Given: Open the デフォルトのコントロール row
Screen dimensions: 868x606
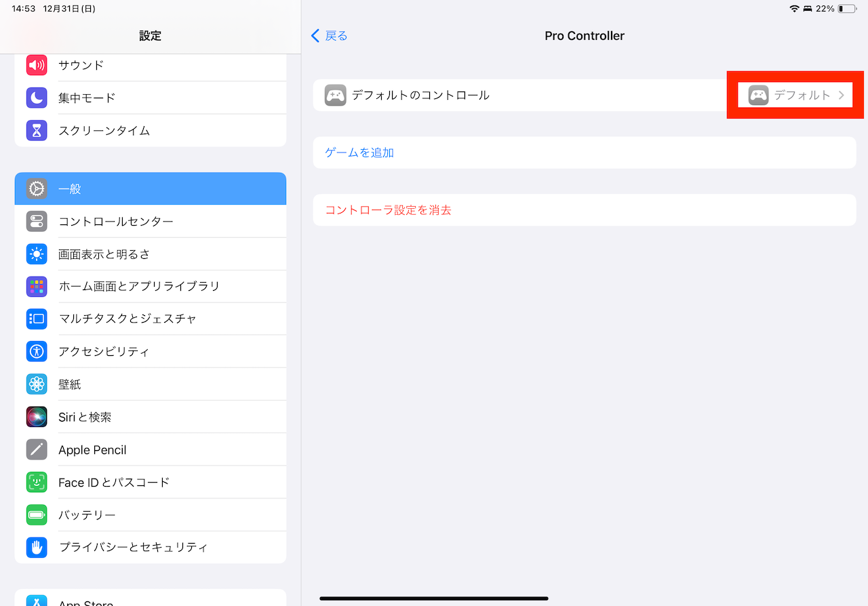Looking at the screenshot, I should [x=585, y=95].
